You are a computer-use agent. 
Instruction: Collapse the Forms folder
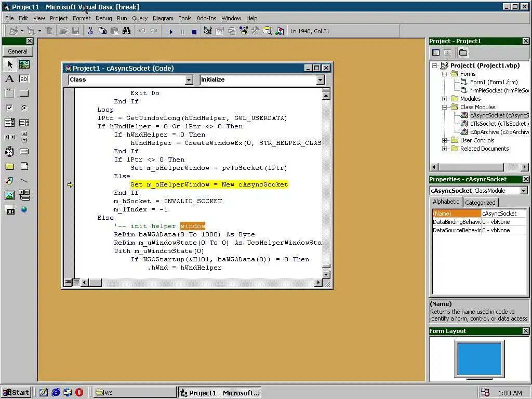pyautogui.click(x=445, y=74)
